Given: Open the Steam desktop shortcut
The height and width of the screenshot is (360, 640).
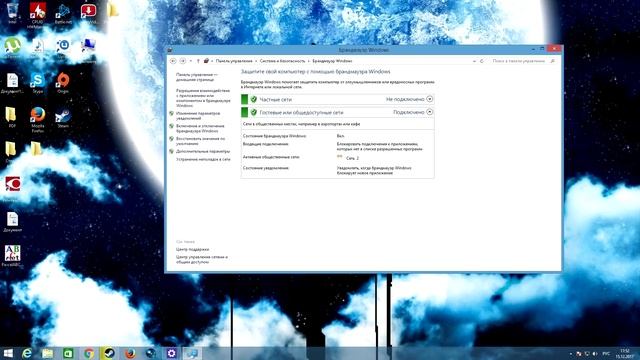Looking at the screenshot, I should tap(63, 118).
